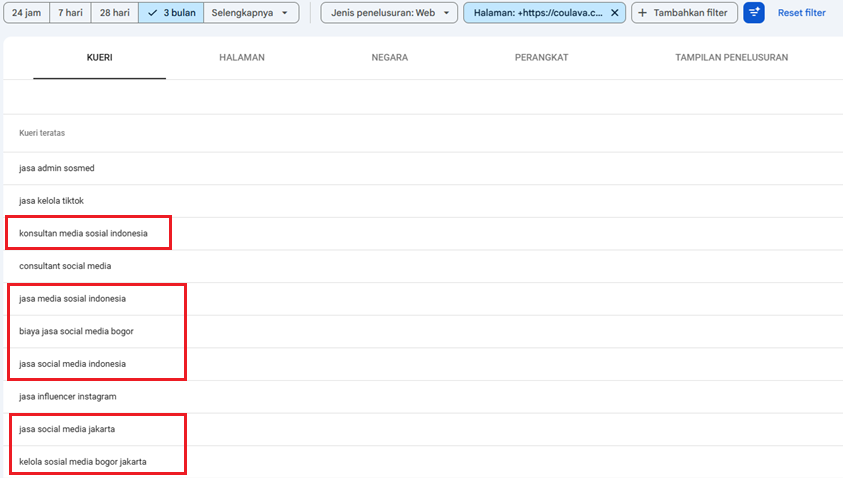Select query 'jasa social media jakarta'
The image size is (843, 478).
click(67, 429)
